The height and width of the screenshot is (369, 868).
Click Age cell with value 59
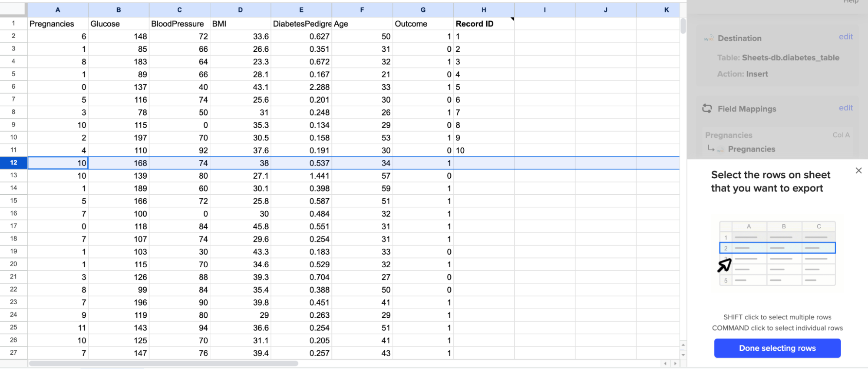[x=362, y=188]
